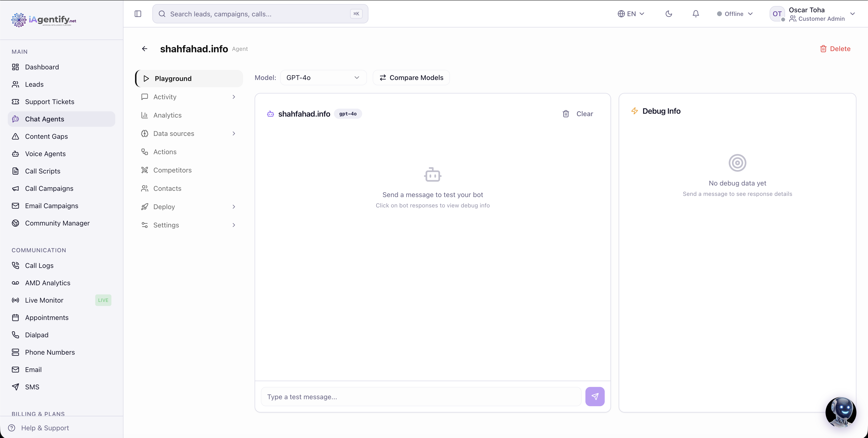Select Chat Agents in sidebar

(61, 119)
